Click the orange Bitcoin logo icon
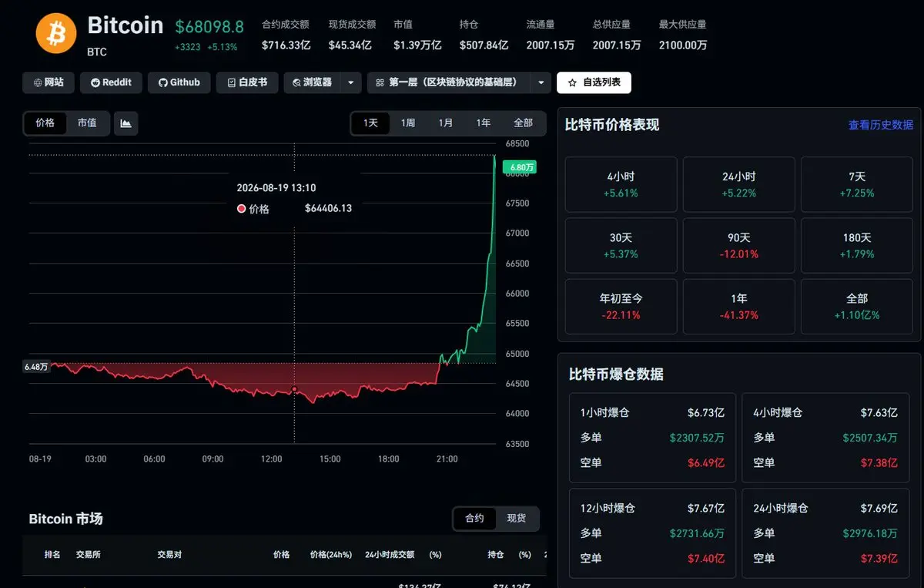 point(56,33)
